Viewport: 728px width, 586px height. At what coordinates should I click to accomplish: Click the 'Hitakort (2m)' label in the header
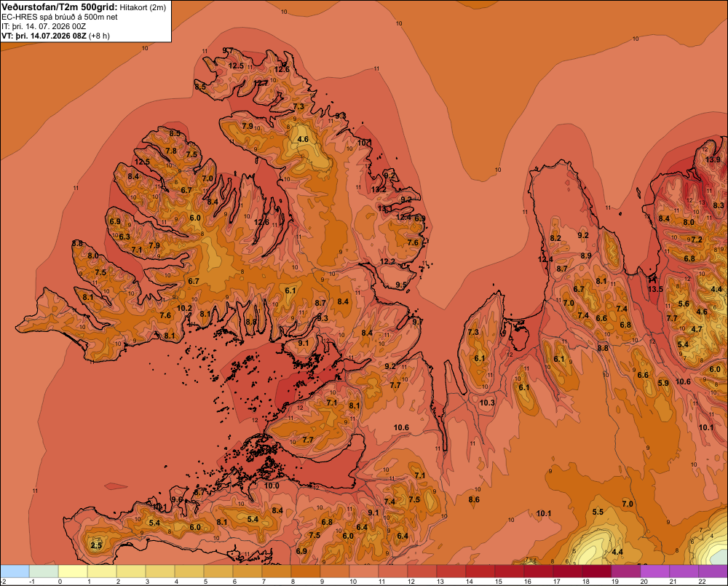click(x=143, y=7)
